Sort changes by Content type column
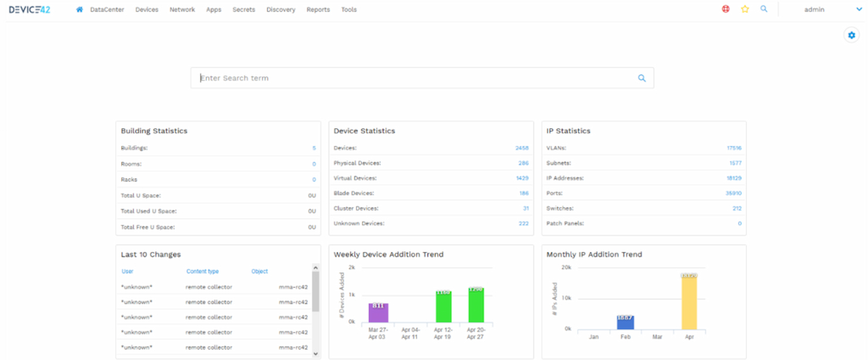 (202, 271)
